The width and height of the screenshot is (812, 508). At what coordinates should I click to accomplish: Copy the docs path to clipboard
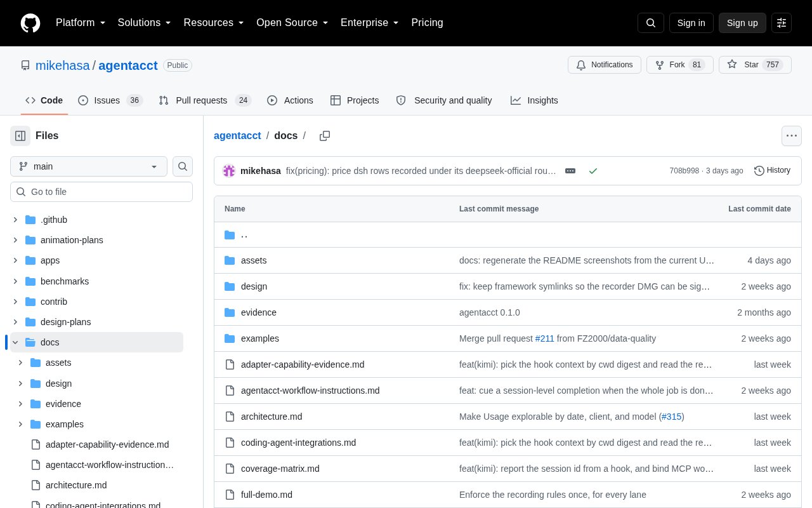click(325, 136)
